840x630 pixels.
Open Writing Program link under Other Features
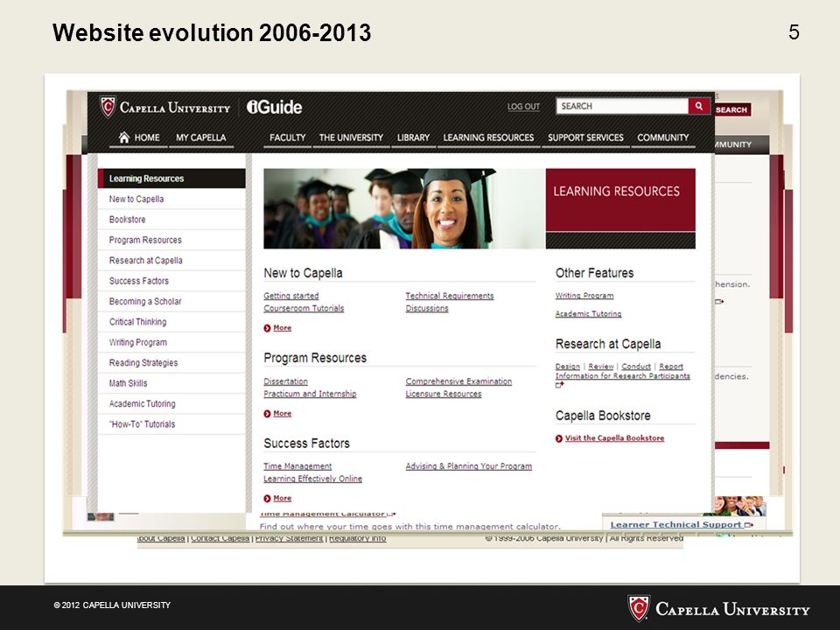click(x=584, y=296)
